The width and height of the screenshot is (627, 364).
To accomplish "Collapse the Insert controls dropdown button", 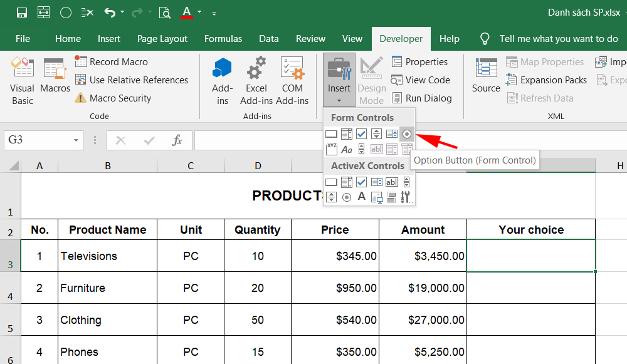I will 339,80.
